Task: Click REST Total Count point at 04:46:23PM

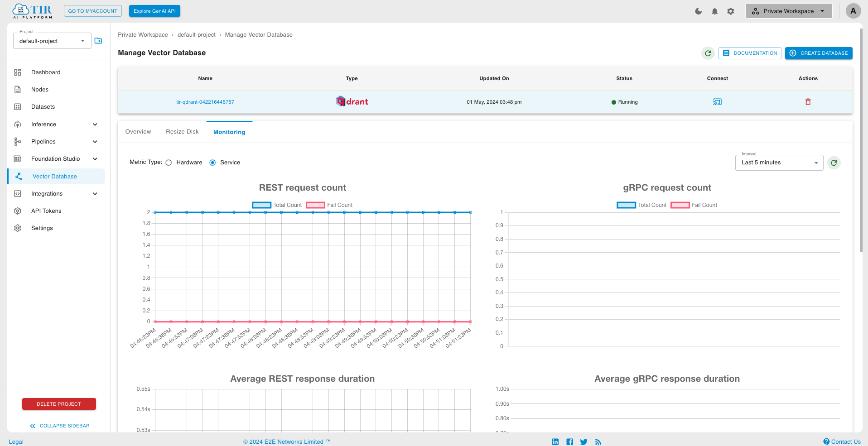Action: [155, 212]
